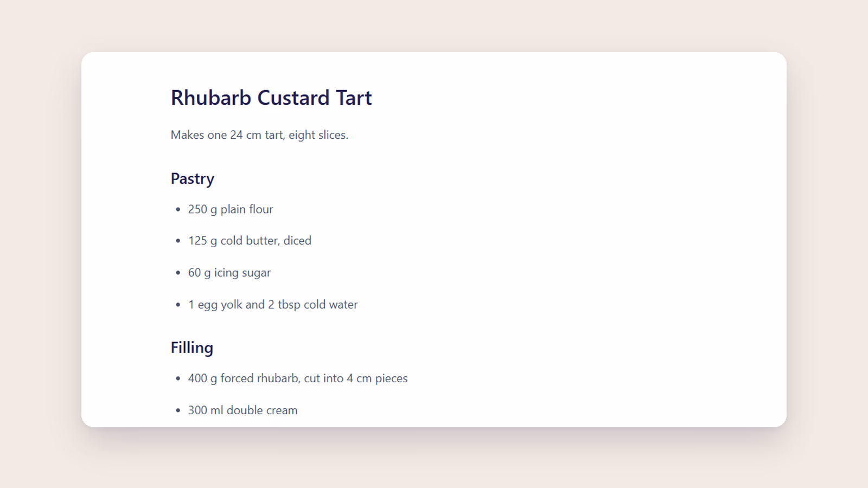Viewport: 868px width, 488px height.
Task: Click the words 4 cm pieces
Action: [x=377, y=378]
